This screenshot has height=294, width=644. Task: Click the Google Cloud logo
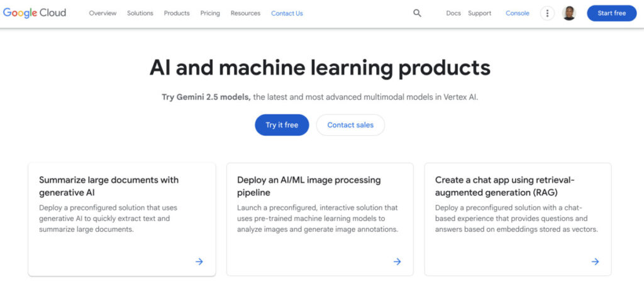35,13
